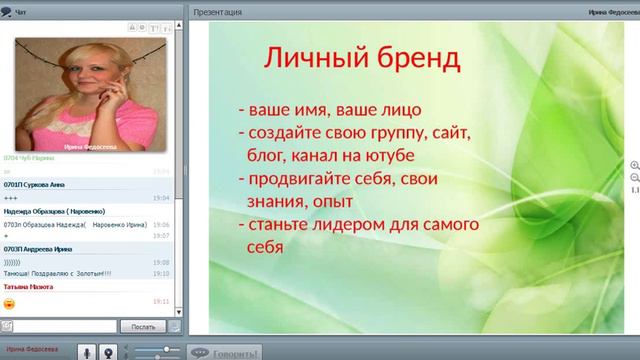Click the 19:11 message timestamp
Viewport: 640px width, 360px height.
click(x=161, y=302)
